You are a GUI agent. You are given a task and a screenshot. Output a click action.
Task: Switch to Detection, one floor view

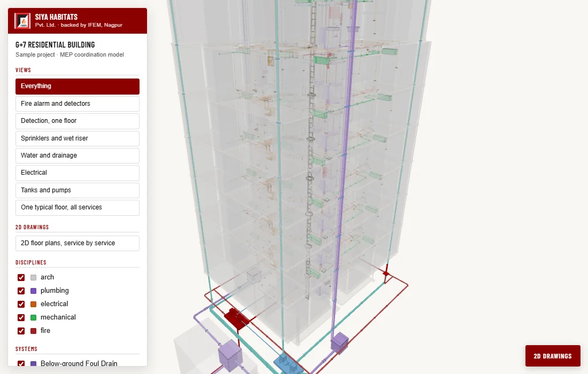pos(78,121)
